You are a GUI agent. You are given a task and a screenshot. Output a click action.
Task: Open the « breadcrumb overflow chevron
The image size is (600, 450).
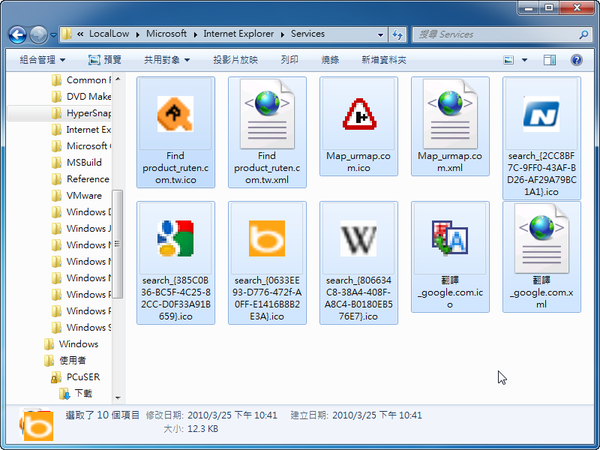[80, 34]
